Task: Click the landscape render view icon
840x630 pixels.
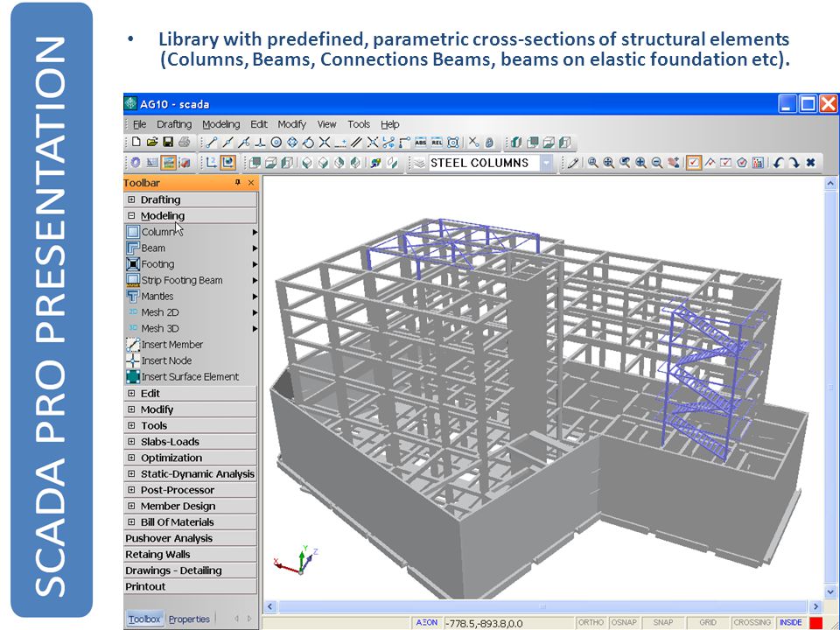Action: 168,163
